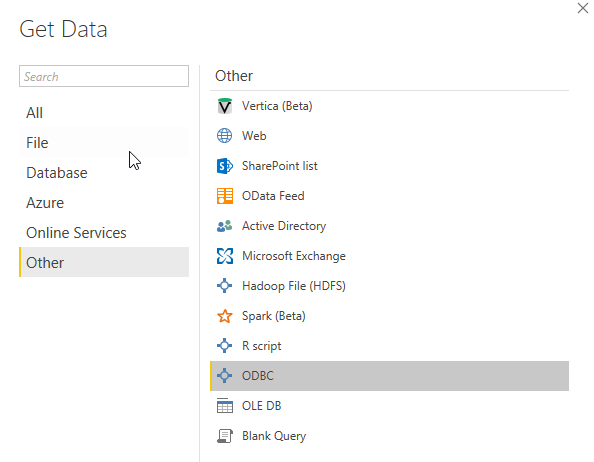Switch to Online Services category
The width and height of the screenshot is (594, 462).
(104, 233)
